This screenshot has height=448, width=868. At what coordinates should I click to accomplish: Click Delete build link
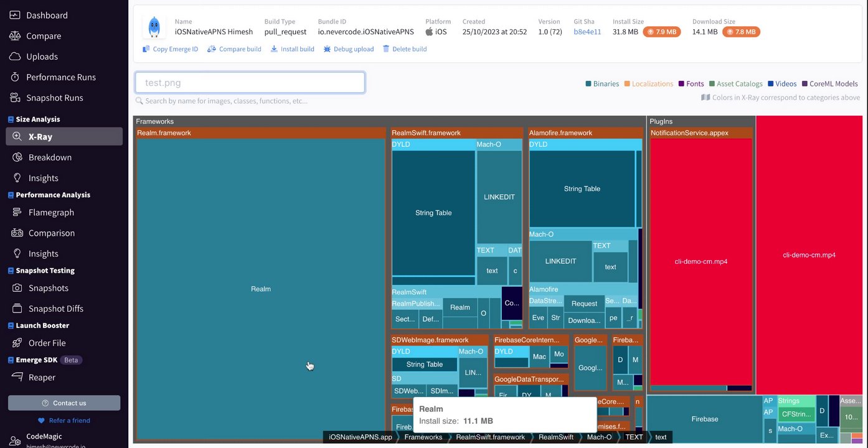coord(404,49)
